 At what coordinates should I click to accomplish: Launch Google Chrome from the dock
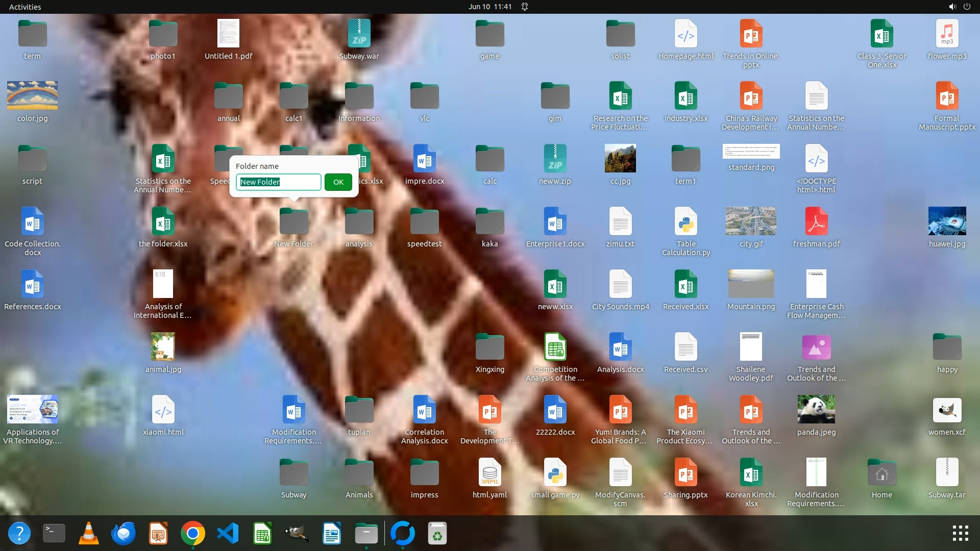point(192,533)
